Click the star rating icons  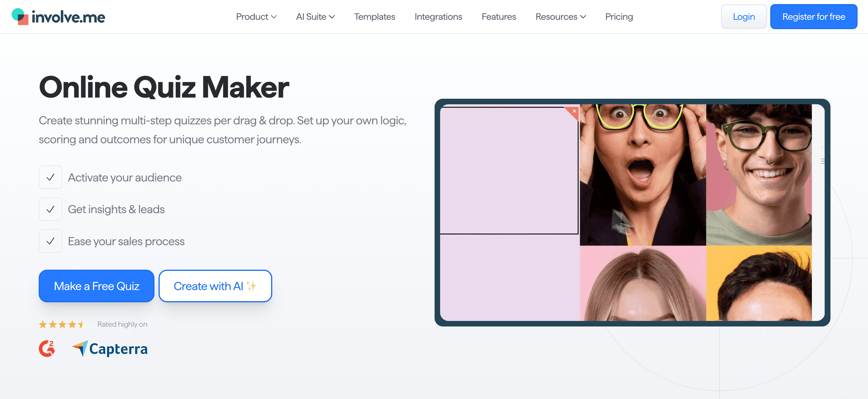(x=61, y=324)
